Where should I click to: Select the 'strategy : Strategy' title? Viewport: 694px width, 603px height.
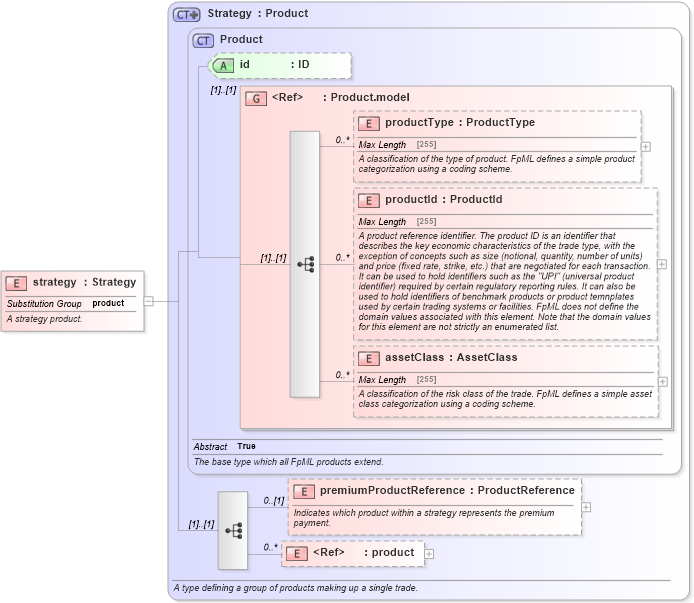pyautogui.click(x=85, y=282)
